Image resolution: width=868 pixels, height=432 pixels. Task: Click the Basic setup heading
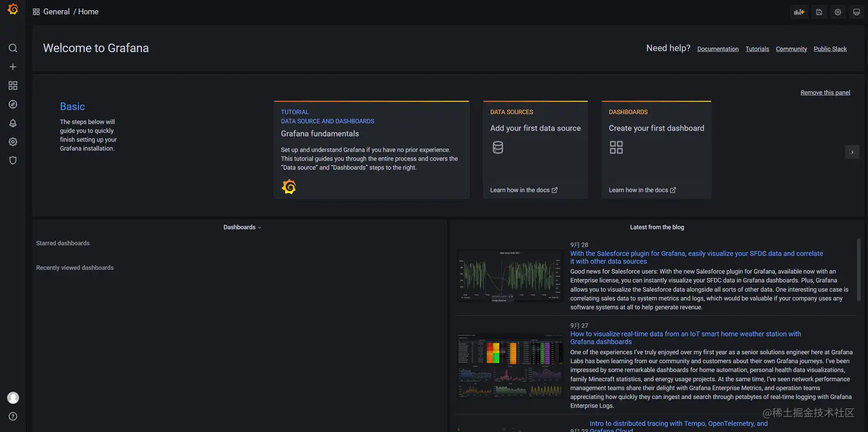tap(72, 106)
